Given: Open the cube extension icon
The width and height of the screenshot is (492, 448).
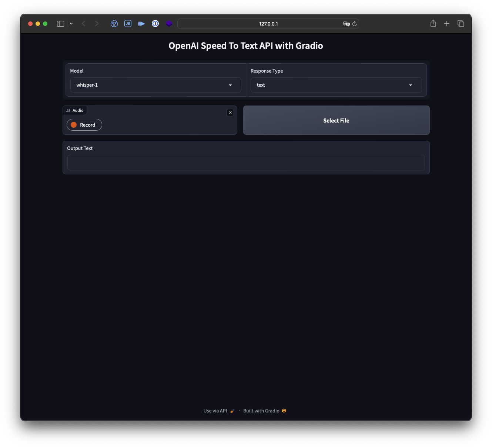Looking at the screenshot, I should tap(114, 24).
